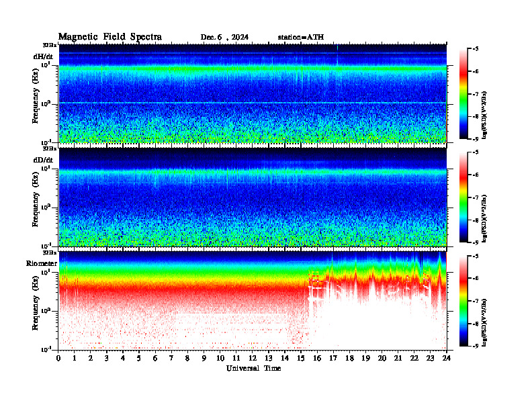The image size is (532, 411).
Task: Click the dH/dt panel label
Action: point(43,56)
